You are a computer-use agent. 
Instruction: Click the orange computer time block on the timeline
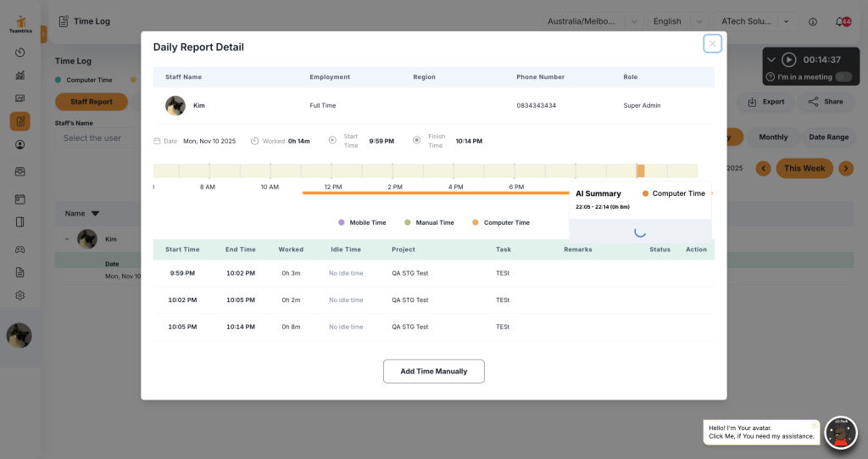640,171
